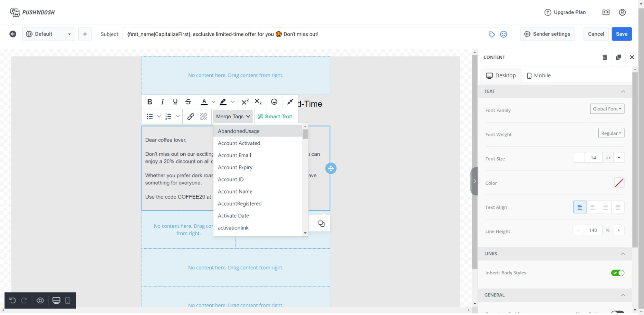The height and width of the screenshot is (315, 644).
Task: Open the text Color swatch
Action: [619, 183]
